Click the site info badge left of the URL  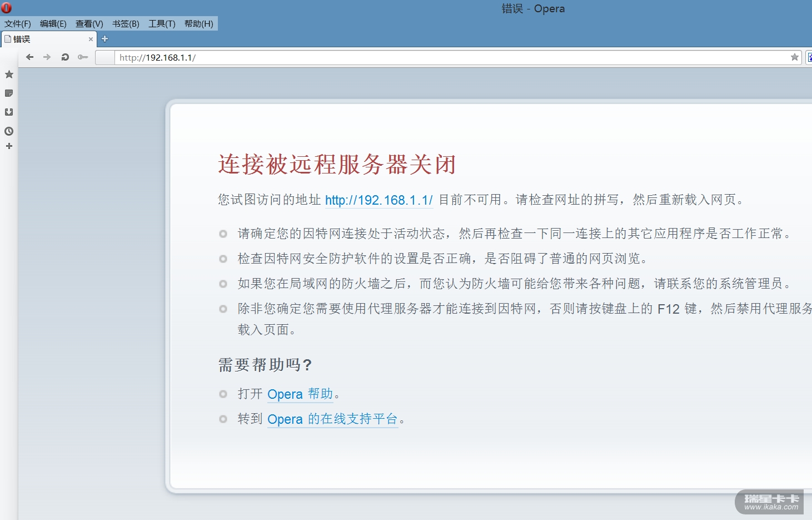(105, 57)
